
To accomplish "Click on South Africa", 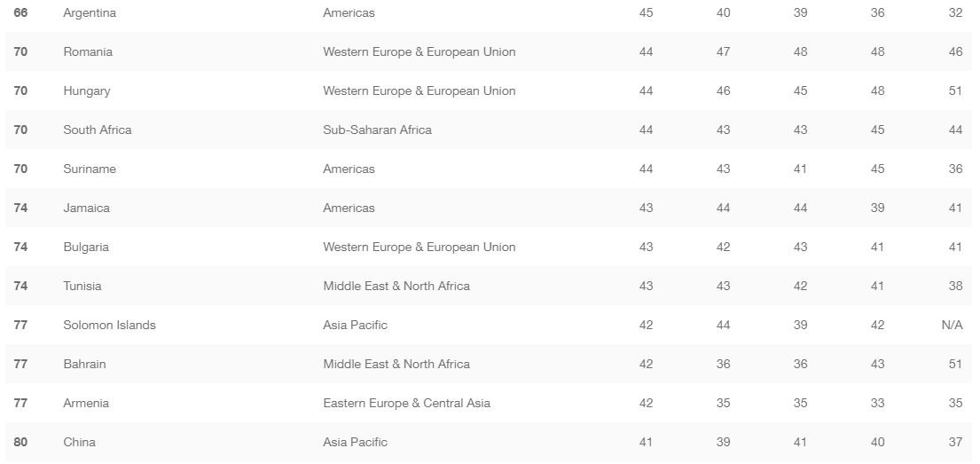I will pos(98,130).
